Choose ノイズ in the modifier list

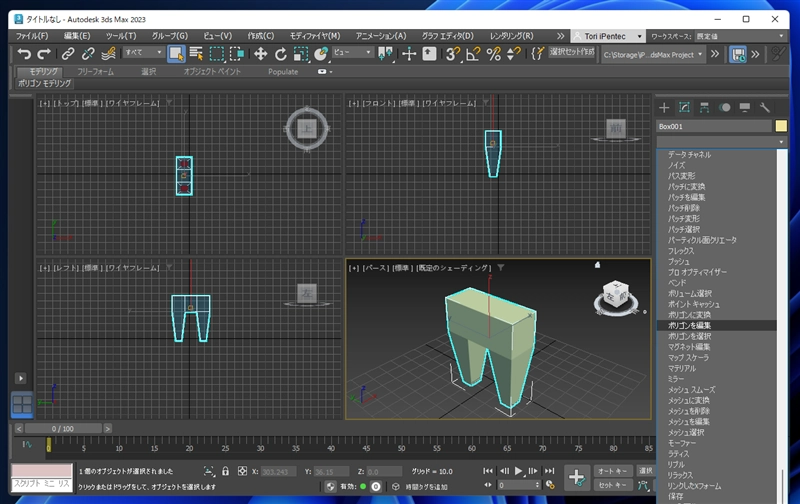click(716, 165)
